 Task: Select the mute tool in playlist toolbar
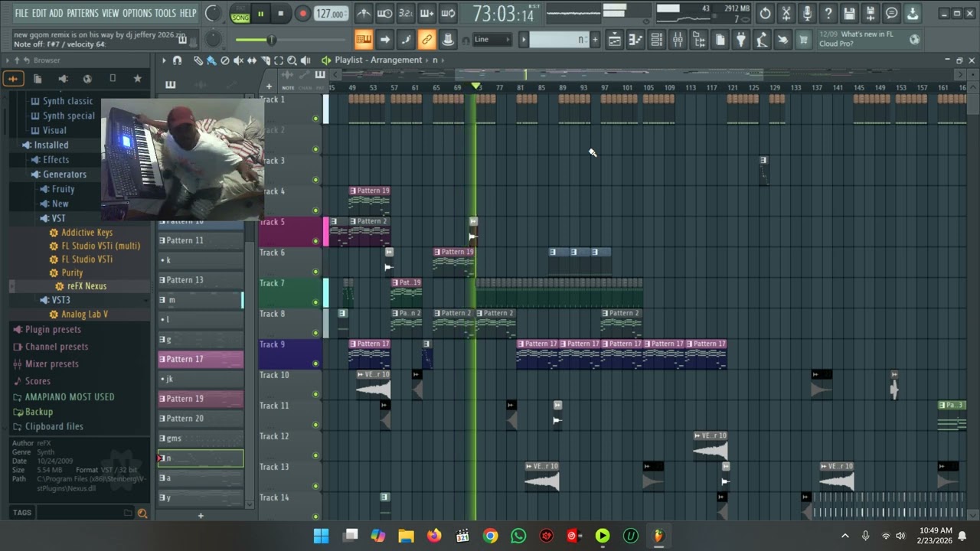tap(238, 60)
